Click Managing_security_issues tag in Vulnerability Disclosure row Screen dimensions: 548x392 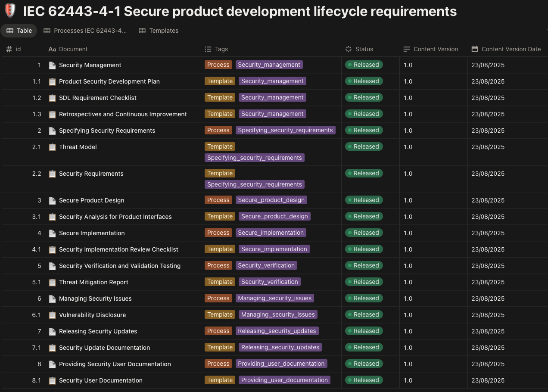tap(278, 314)
